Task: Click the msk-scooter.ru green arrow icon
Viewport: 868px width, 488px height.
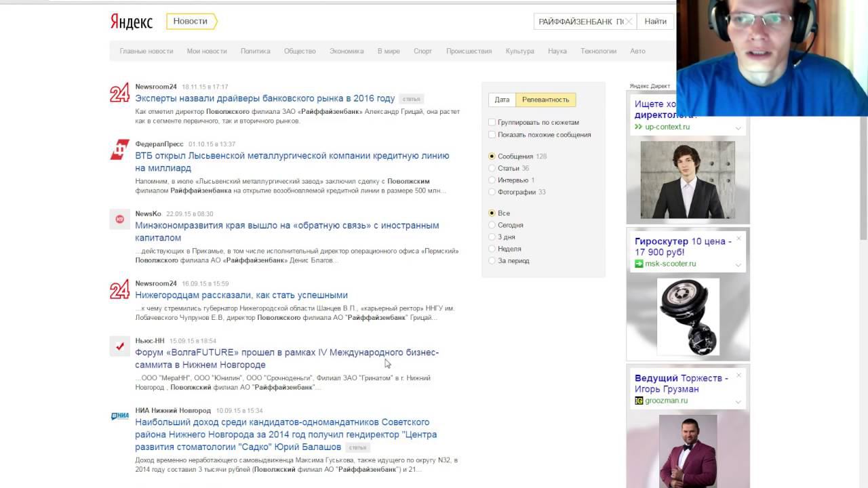Action: point(639,264)
